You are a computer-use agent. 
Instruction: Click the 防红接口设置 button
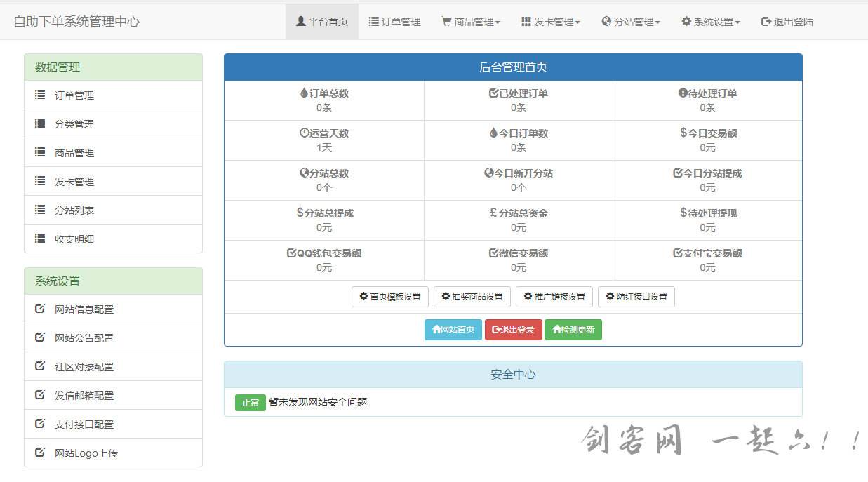click(x=636, y=296)
